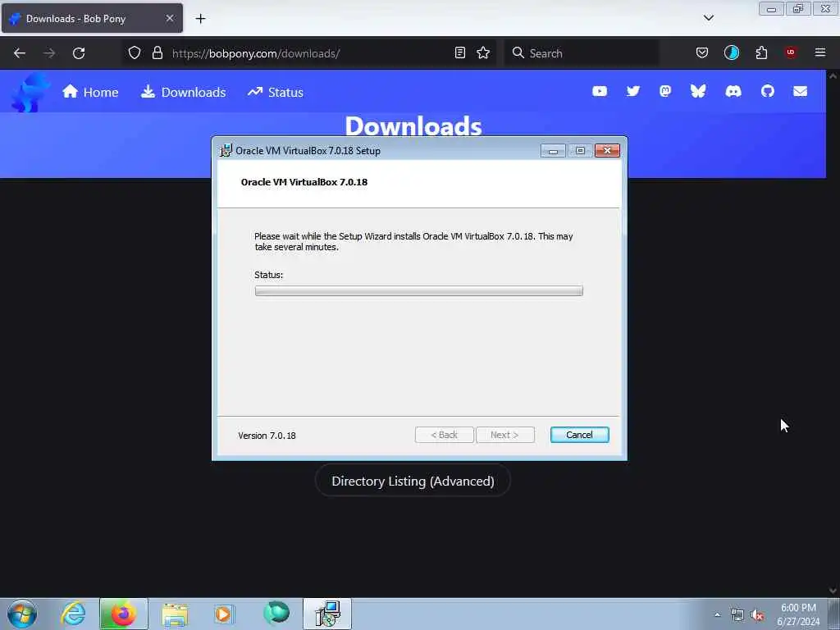840x630 pixels.
Task: Click Directory Listing (Advanced) button
Action: [413, 481]
